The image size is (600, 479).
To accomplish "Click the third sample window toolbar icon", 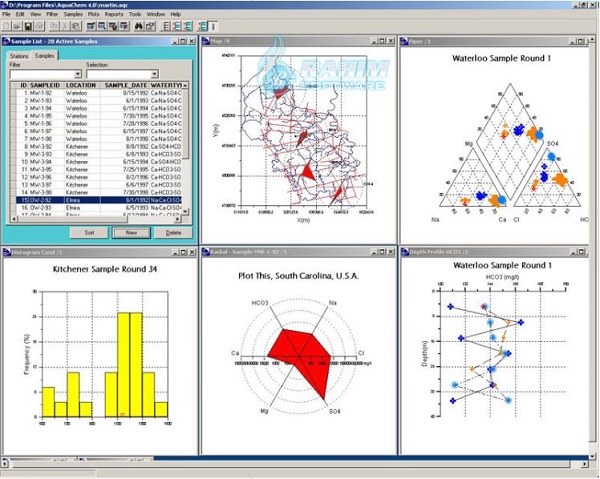I will [x=113, y=26].
